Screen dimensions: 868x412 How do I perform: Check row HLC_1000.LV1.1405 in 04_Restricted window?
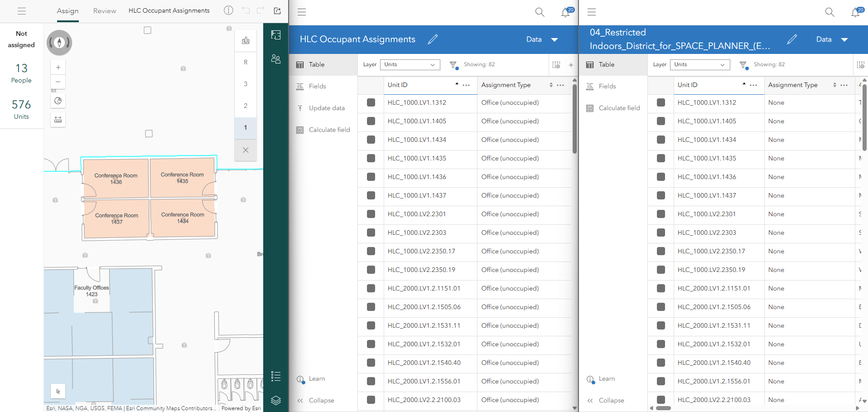tap(661, 121)
